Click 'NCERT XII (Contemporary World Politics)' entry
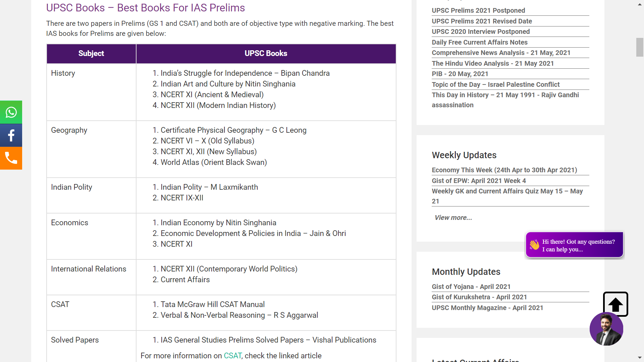The image size is (644, 362). tap(229, 269)
